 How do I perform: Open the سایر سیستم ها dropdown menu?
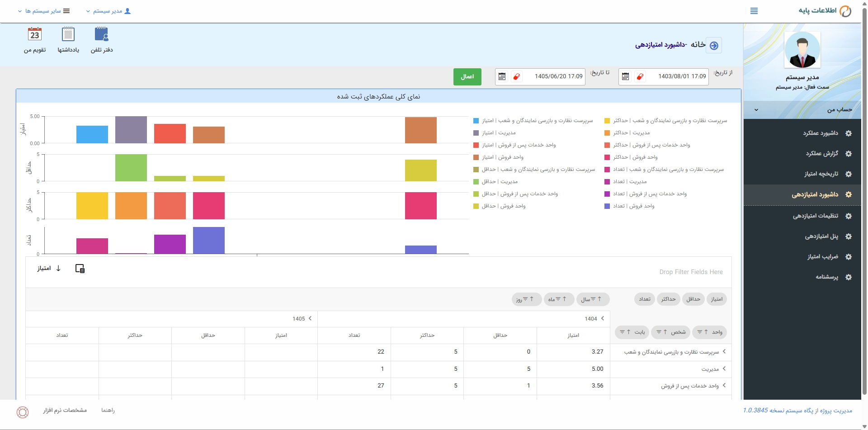tap(44, 11)
